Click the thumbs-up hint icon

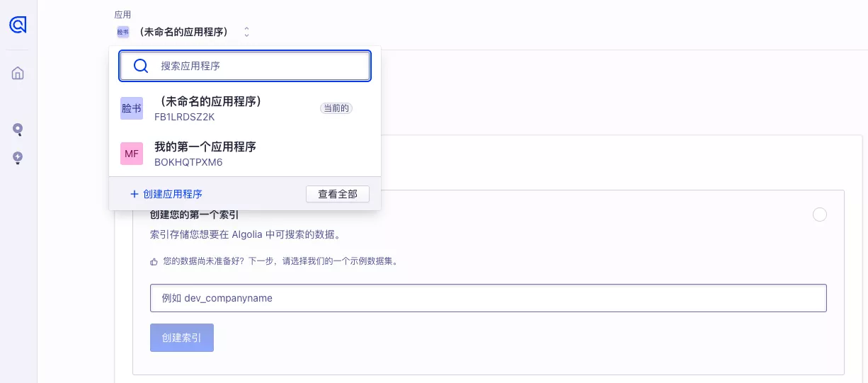[154, 261]
